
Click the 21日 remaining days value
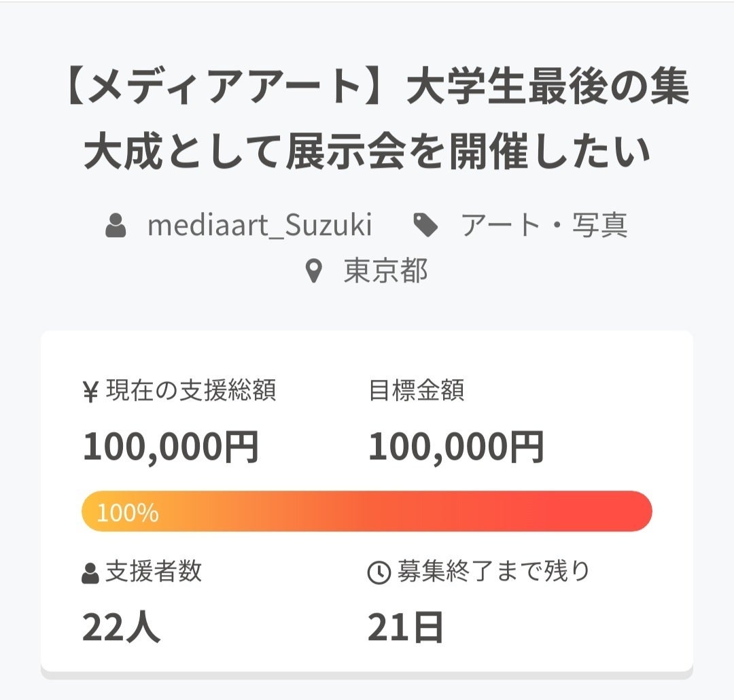click(x=406, y=627)
